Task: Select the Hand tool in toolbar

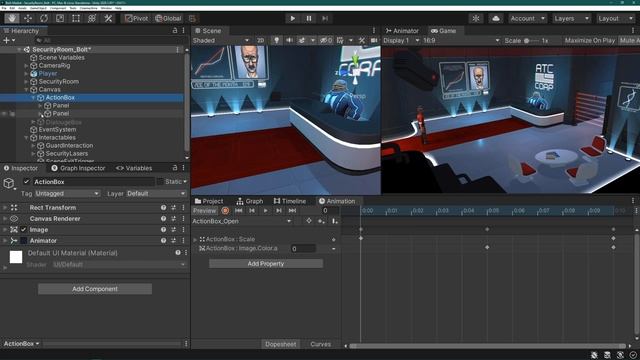Action: click(12, 18)
